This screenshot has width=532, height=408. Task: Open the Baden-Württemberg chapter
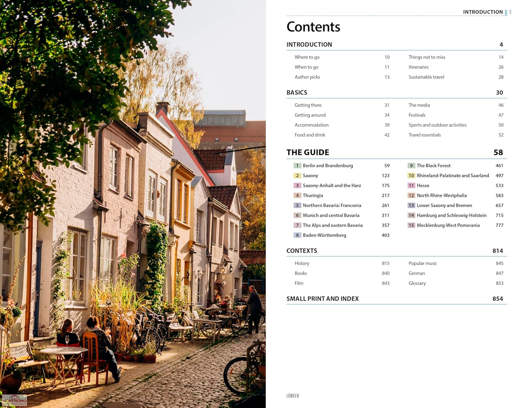(x=325, y=235)
